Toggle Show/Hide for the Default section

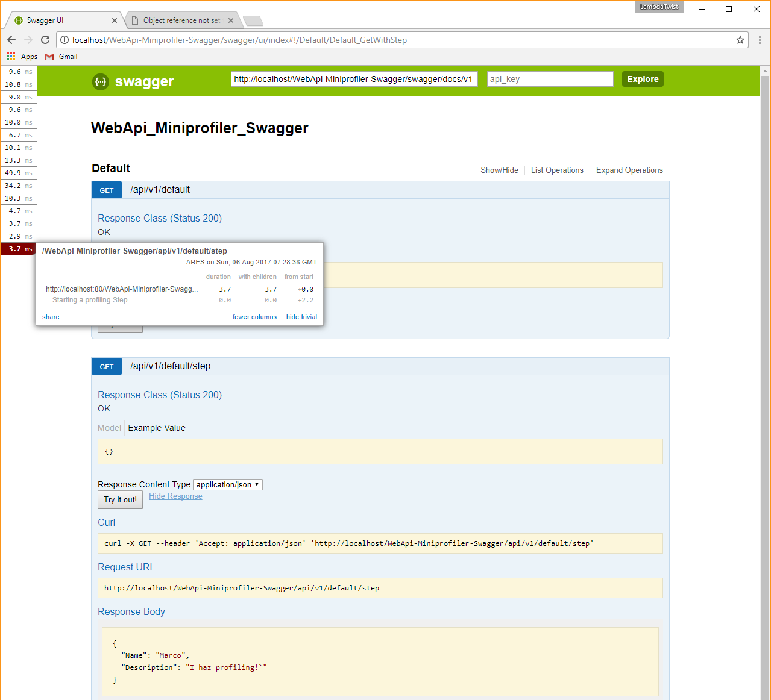pos(499,170)
